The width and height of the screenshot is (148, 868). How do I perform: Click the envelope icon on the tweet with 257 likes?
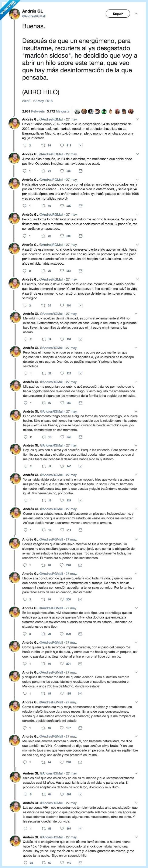point(80,271)
